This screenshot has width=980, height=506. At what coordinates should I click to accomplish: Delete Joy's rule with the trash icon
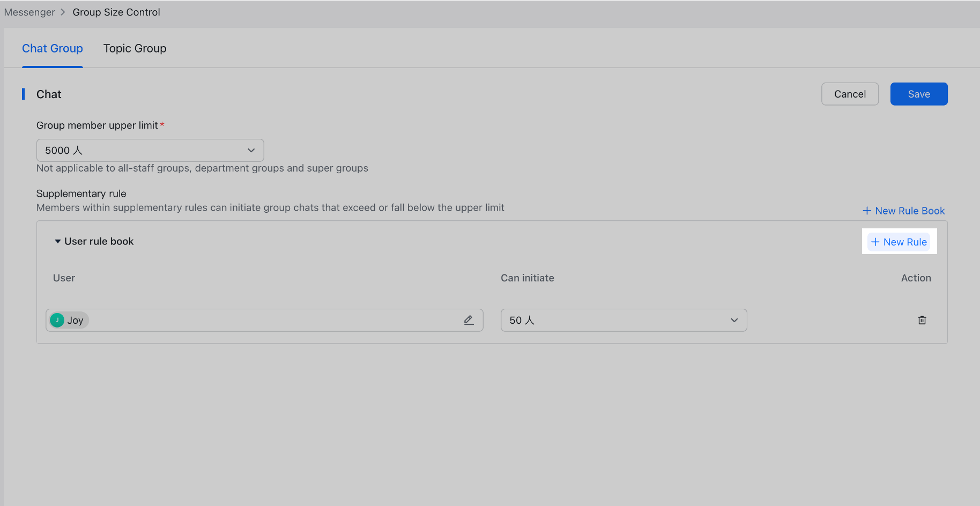(922, 320)
